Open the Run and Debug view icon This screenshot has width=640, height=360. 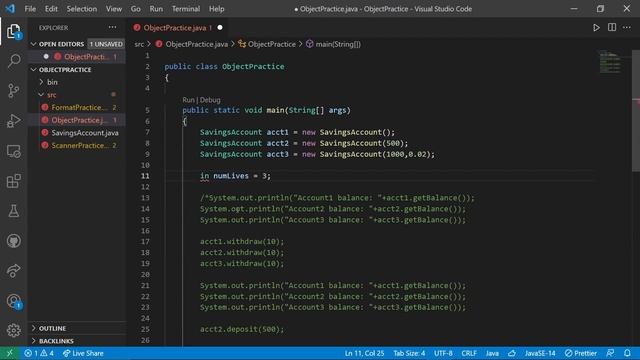pyautogui.click(x=13, y=121)
